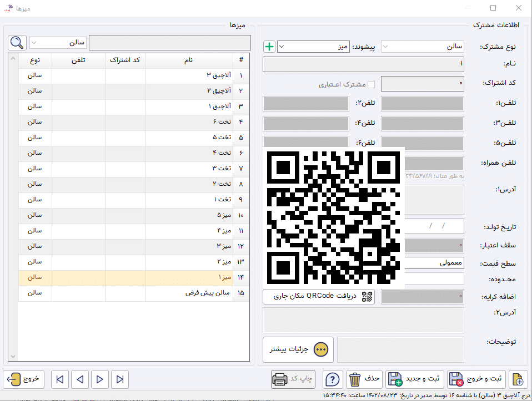Click the حذف delete button
The width and height of the screenshot is (532, 401).
pyautogui.click(x=364, y=379)
